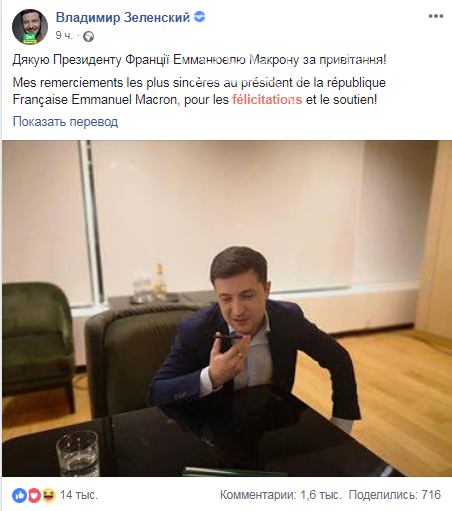
Task: Click the red Love heart reaction icon
Action: pos(34,496)
